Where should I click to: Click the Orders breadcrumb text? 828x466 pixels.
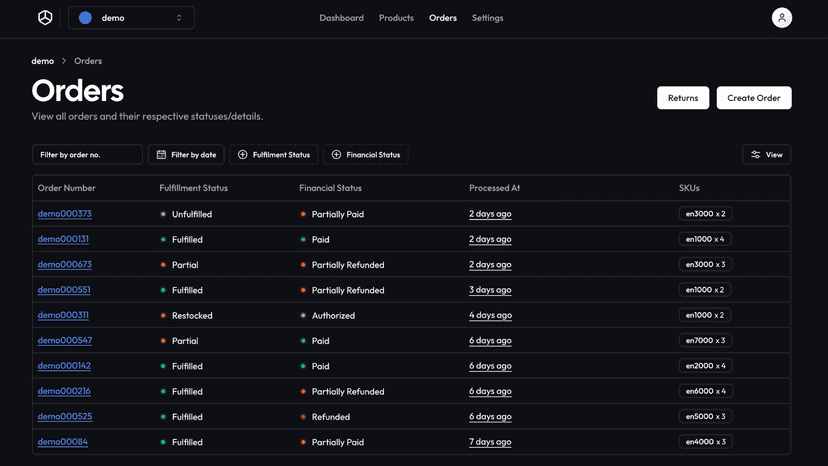(x=88, y=61)
